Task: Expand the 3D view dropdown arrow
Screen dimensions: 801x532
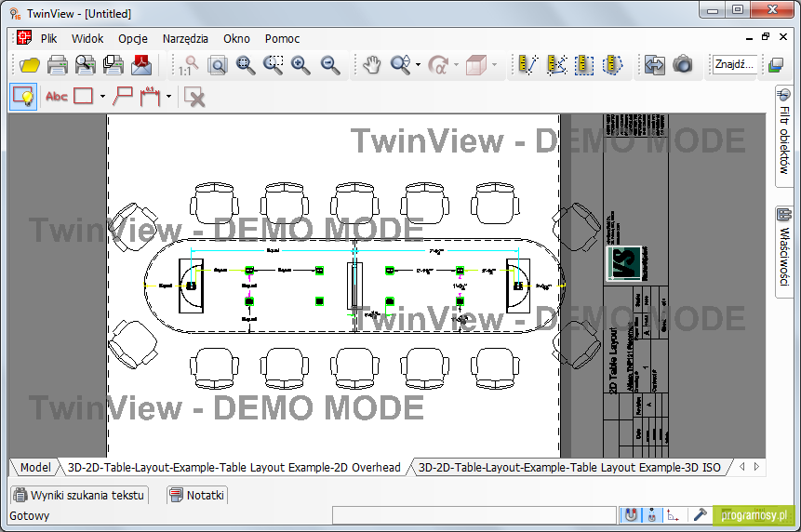Action: pyautogui.click(x=494, y=65)
